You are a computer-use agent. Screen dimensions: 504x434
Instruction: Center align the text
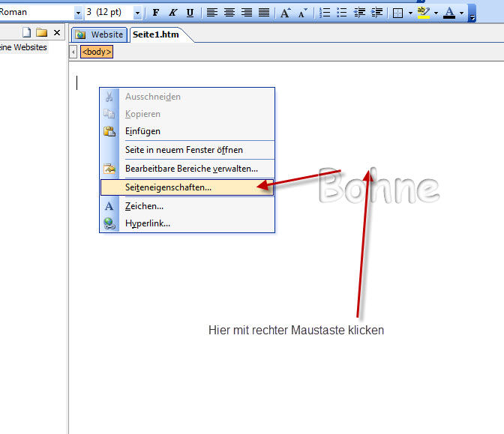[x=229, y=13]
